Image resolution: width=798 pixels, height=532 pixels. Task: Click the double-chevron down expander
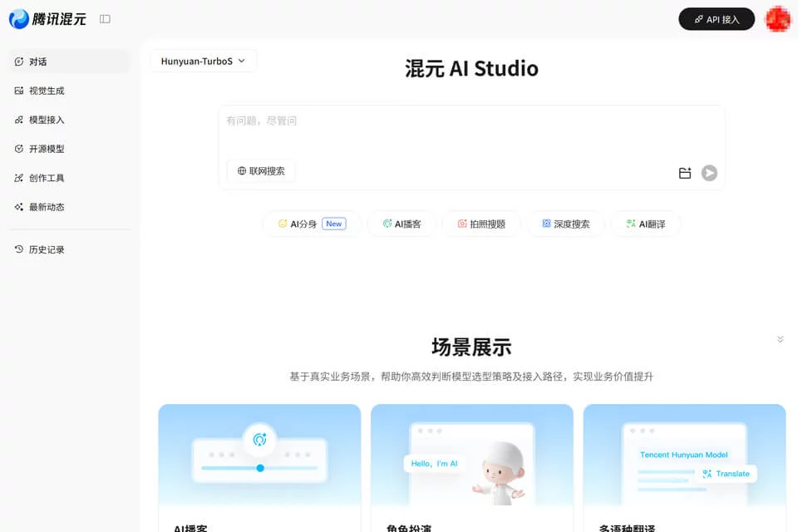pos(781,339)
